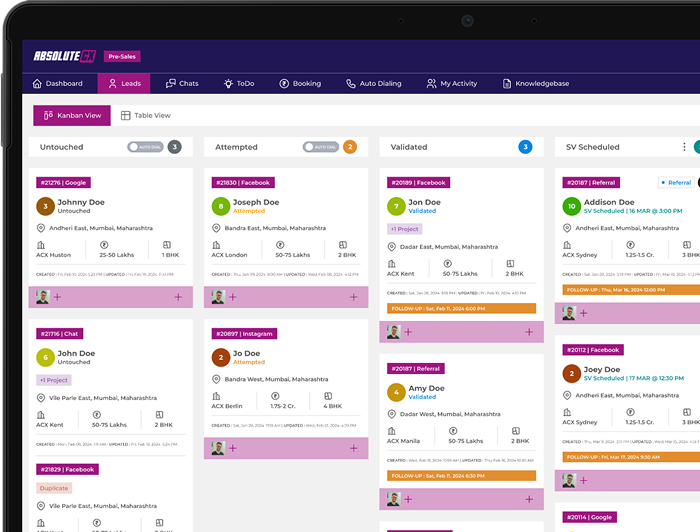Viewport: 700px width, 532px height.
Task: Click the 25-50 Lakhs budget icon
Action: click(104, 245)
